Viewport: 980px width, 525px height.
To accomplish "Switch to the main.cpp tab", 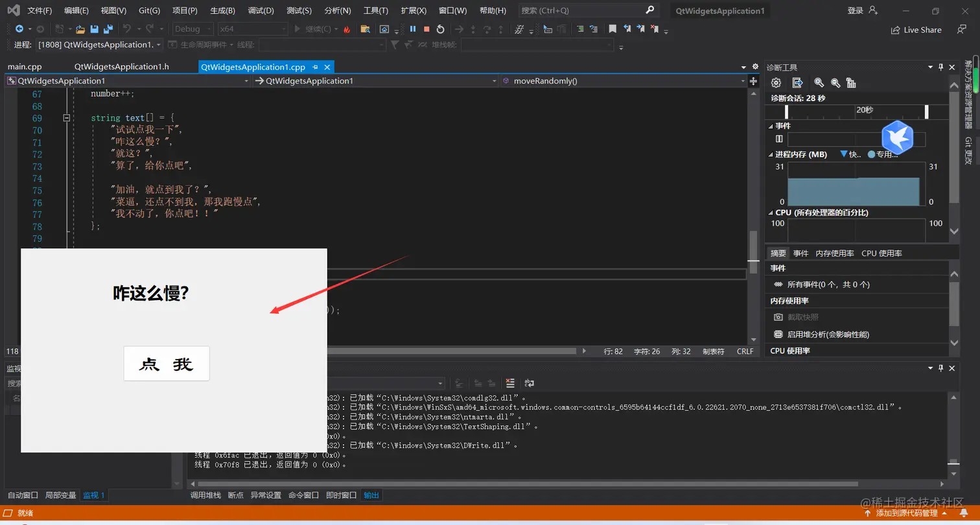I will pos(25,67).
